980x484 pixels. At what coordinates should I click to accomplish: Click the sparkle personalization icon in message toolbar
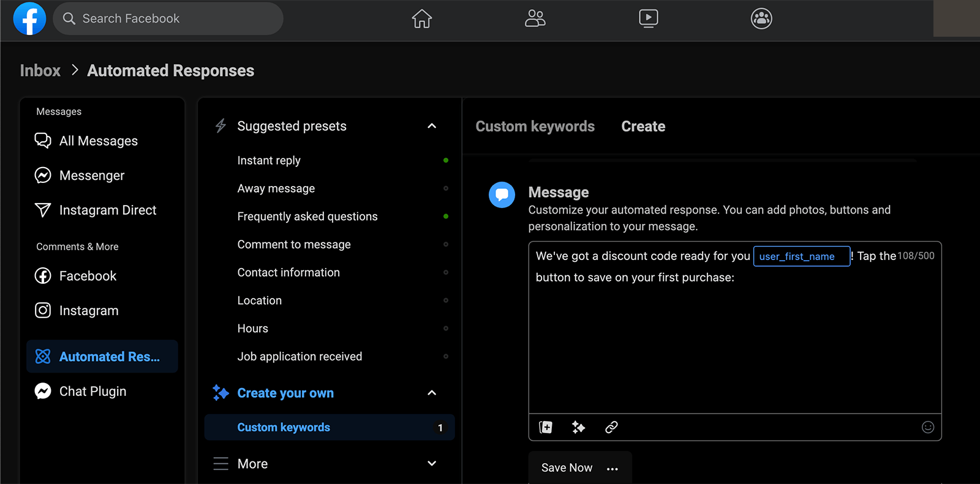click(x=578, y=427)
